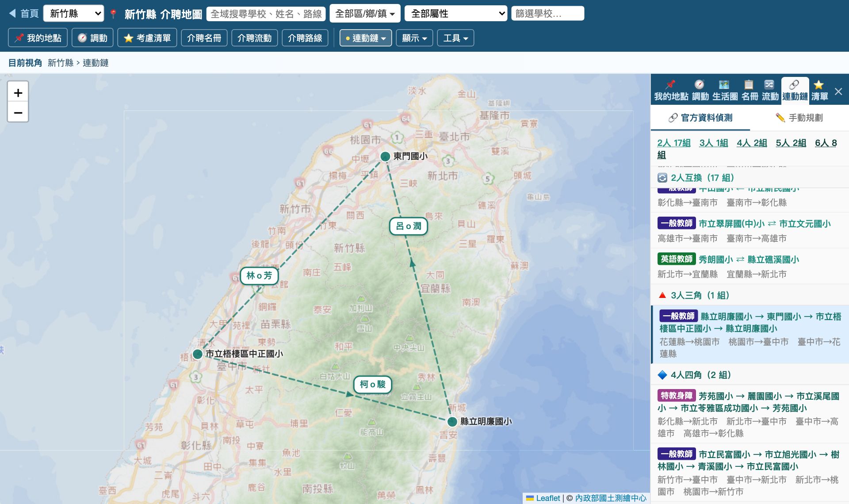Switch to the 手動規劃 tab
This screenshot has height=504, width=849.
click(799, 118)
